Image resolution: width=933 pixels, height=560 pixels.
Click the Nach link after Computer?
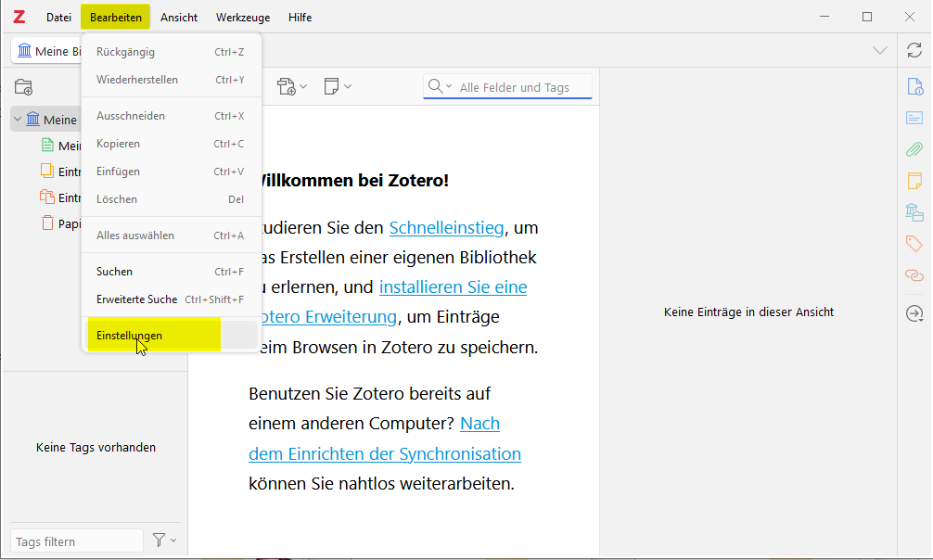pyautogui.click(x=479, y=424)
